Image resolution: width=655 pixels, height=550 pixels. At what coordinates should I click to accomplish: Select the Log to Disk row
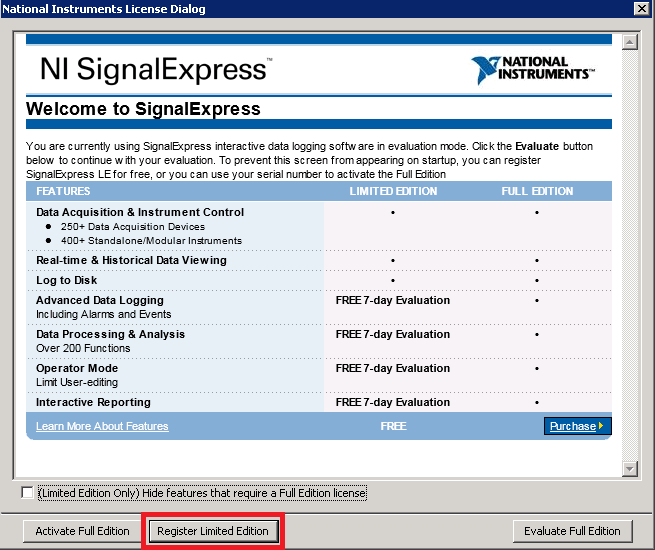coord(319,281)
